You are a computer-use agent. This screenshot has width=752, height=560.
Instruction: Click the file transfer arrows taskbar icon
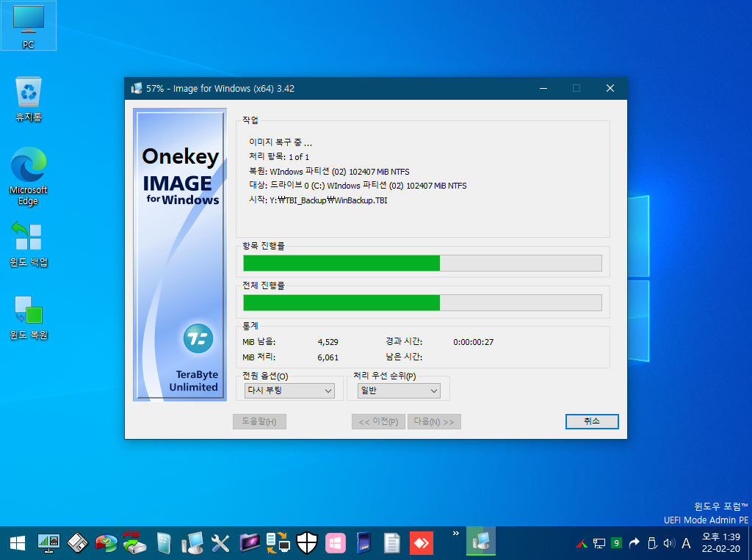(x=278, y=543)
